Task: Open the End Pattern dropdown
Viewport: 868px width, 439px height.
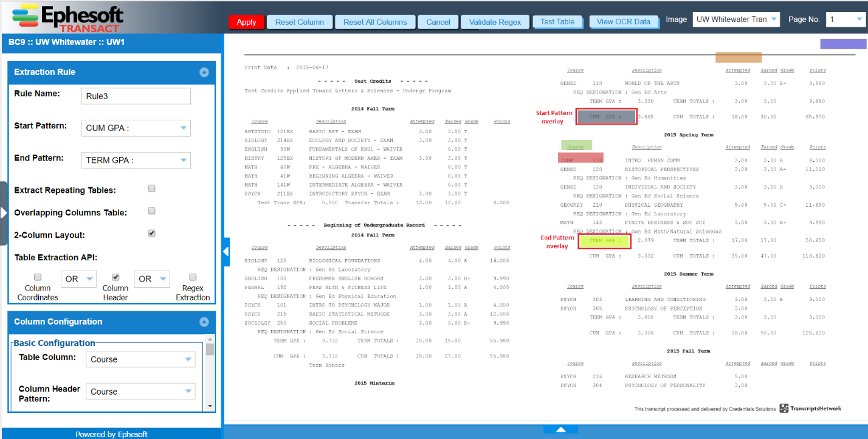Action: pyautogui.click(x=184, y=161)
